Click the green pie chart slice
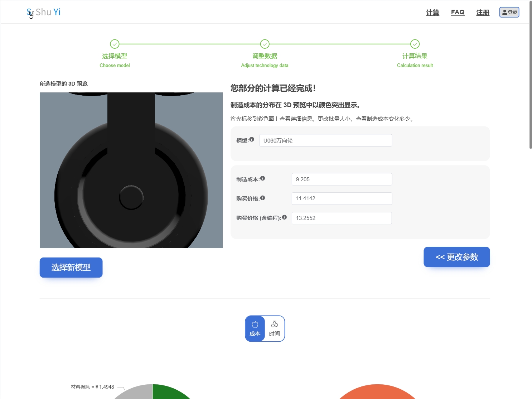 pyautogui.click(x=168, y=392)
